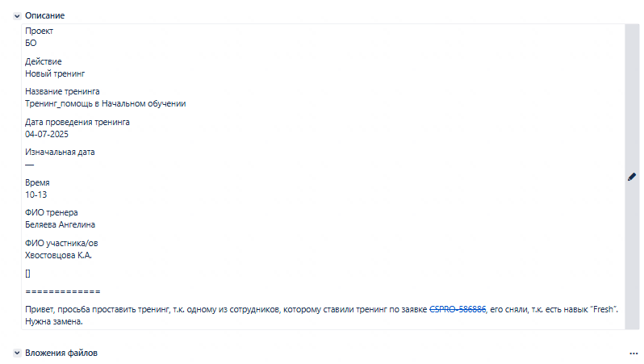This screenshot has width=644, height=364.
Task: Click the Вложения файлов section heading
Action: 61,353
